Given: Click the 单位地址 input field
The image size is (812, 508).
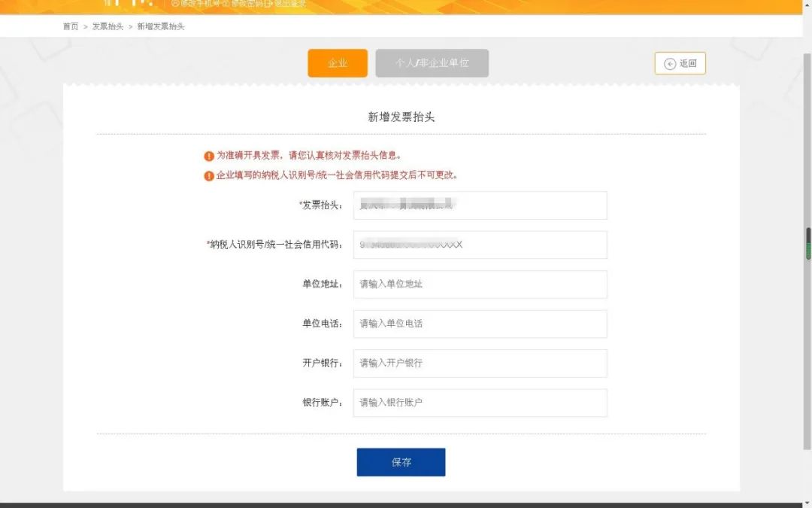Looking at the screenshot, I should tap(480, 284).
